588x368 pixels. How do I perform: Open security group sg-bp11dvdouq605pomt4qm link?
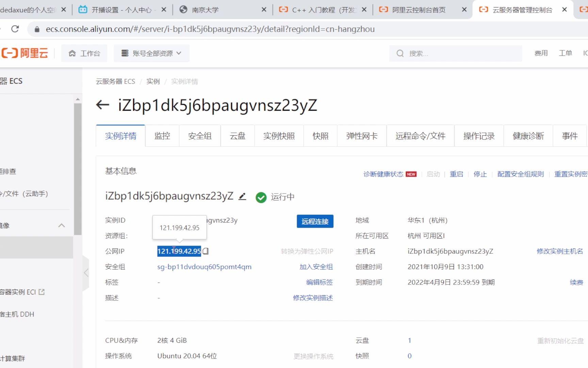tap(205, 267)
